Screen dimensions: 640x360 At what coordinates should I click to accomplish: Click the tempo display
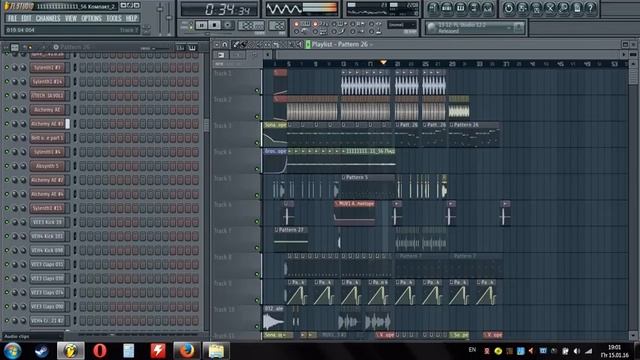tap(251, 26)
